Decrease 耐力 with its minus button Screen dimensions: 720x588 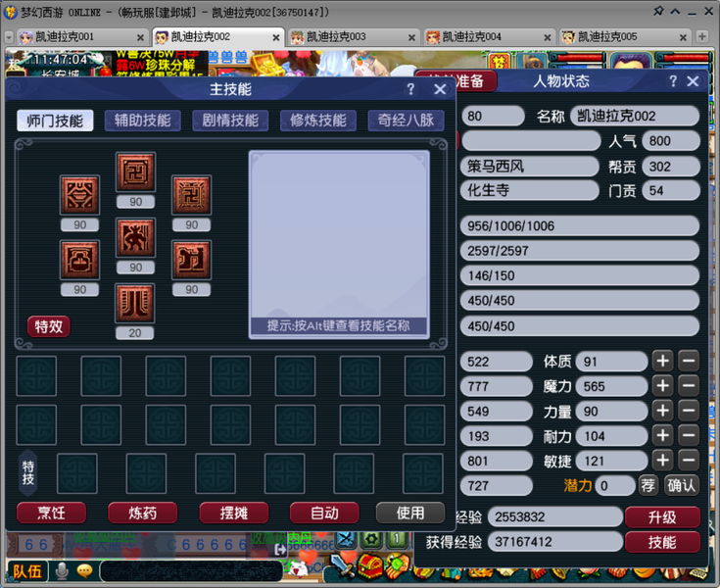point(689,435)
